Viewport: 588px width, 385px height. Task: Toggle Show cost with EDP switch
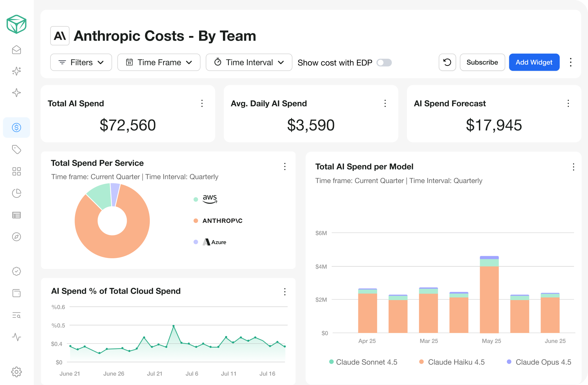[x=384, y=62]
